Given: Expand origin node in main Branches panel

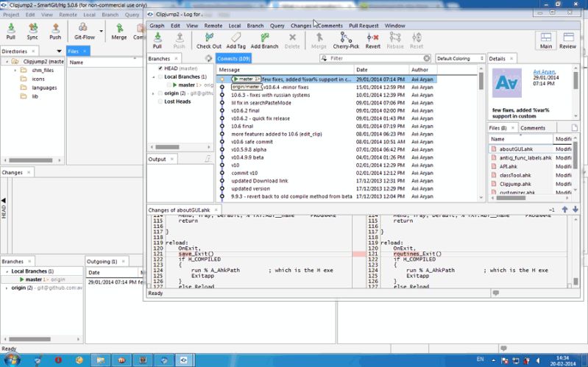Looking at the screenshot, I should click(7, 288).
